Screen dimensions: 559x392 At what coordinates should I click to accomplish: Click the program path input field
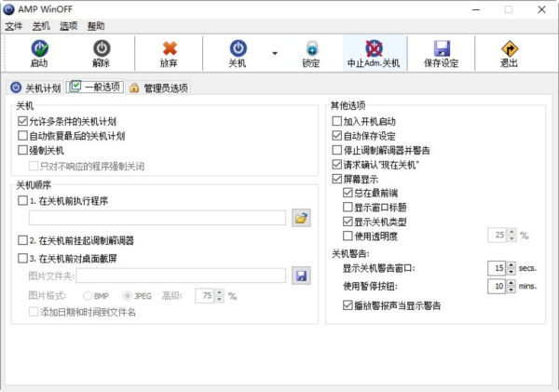157,218
